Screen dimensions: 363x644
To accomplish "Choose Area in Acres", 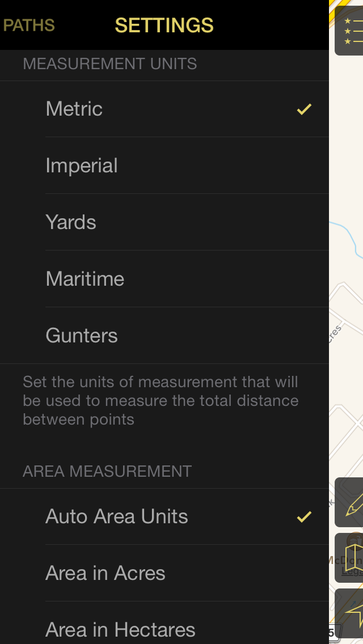I will [105, 573].
